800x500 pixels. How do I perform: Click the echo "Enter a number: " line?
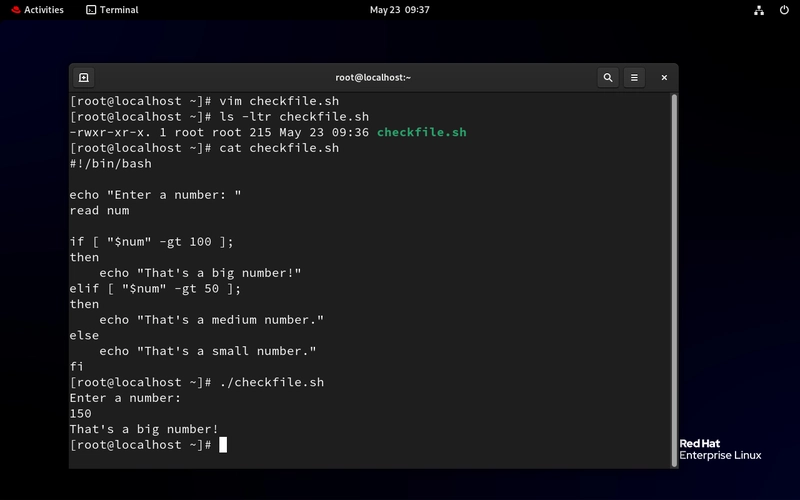coord(155,195)
